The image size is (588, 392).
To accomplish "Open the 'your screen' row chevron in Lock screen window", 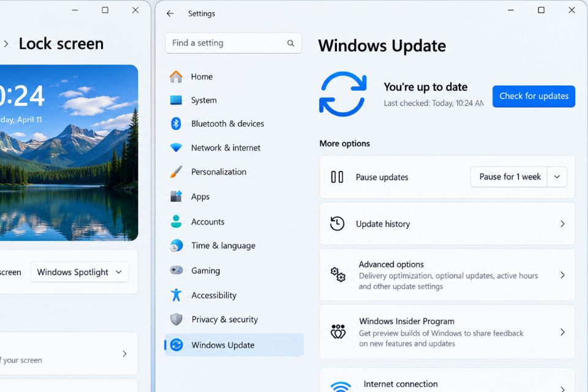I will [x=124, y=354].
